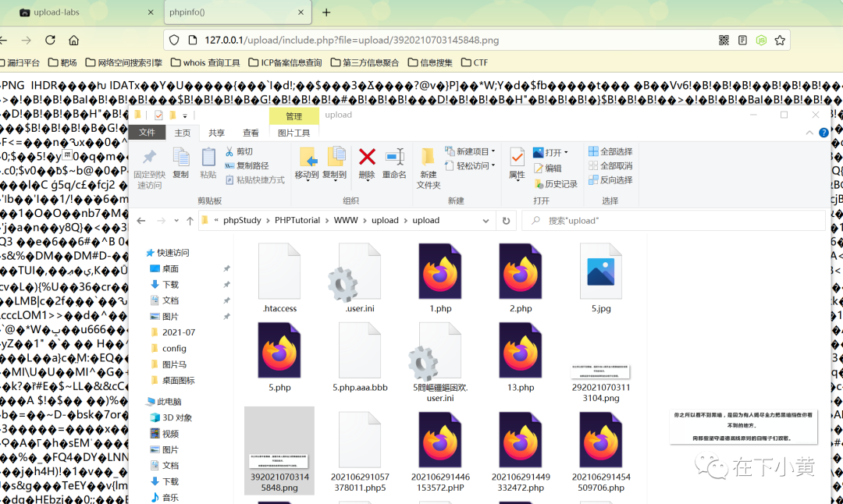The height and width of the screenshot is (504, 843).
Task: Click 复制路径 copy path command
Action: [x=247, y=165]
